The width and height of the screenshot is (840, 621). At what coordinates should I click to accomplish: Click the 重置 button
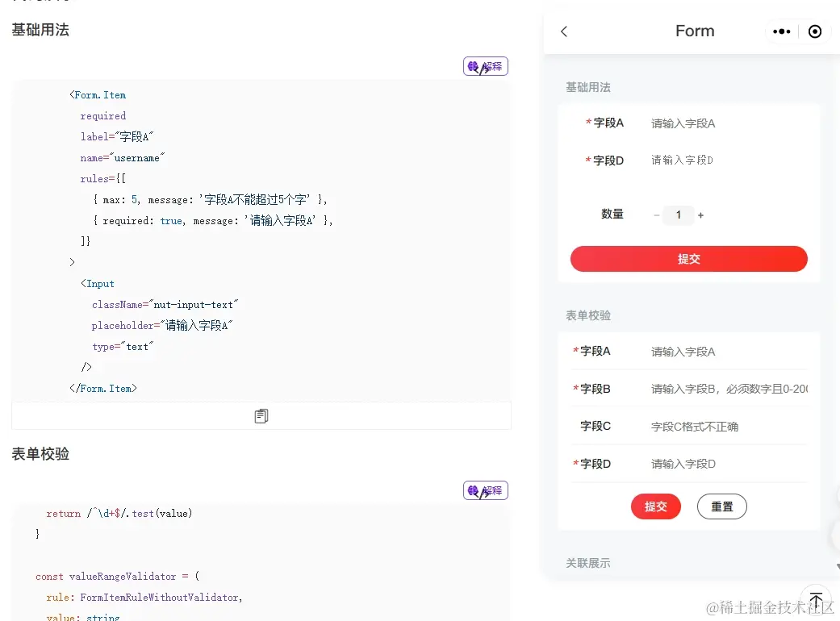[x=721, y=506]
